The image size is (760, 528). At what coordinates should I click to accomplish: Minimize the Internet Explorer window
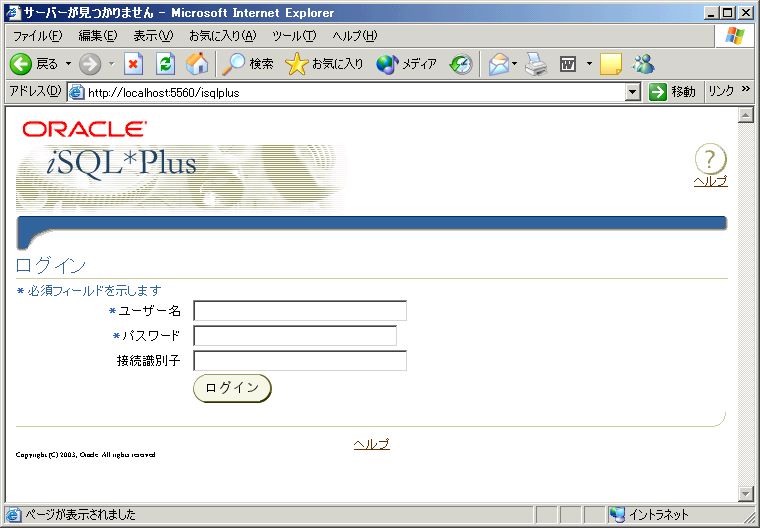(711, 13)
